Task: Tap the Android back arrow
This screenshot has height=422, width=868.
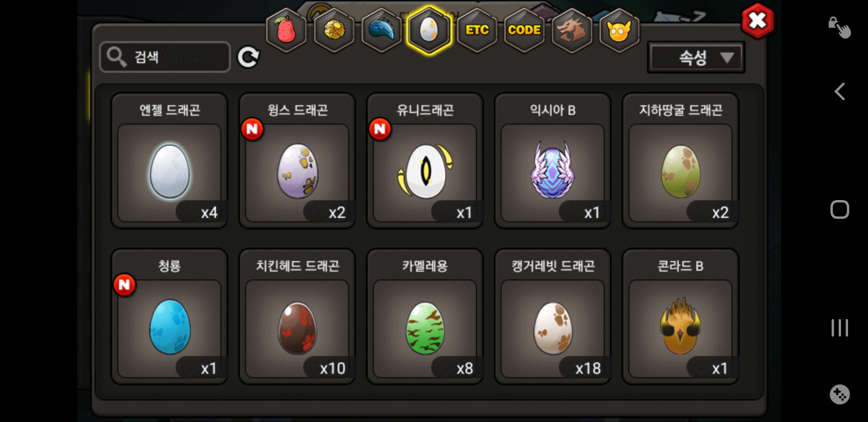Action: [x=839, y=91]
